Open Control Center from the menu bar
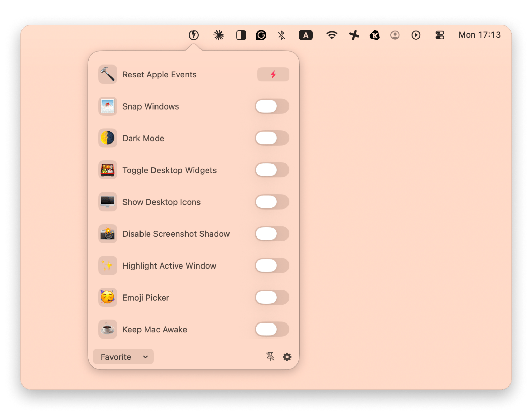This screenshot has width=532, height=417. 440,35
